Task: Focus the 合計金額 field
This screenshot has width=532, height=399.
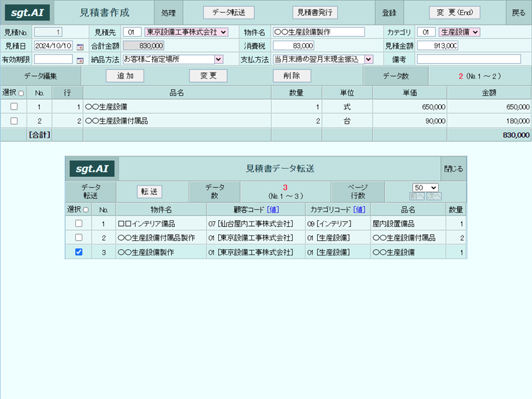Action: click(144, 46)
